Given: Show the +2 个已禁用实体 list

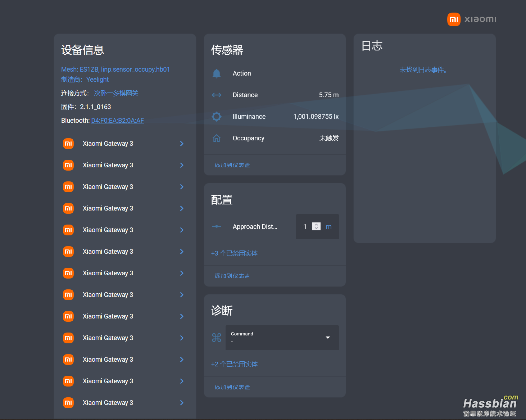Looking at the screenshot, I should tap(234, 364).
